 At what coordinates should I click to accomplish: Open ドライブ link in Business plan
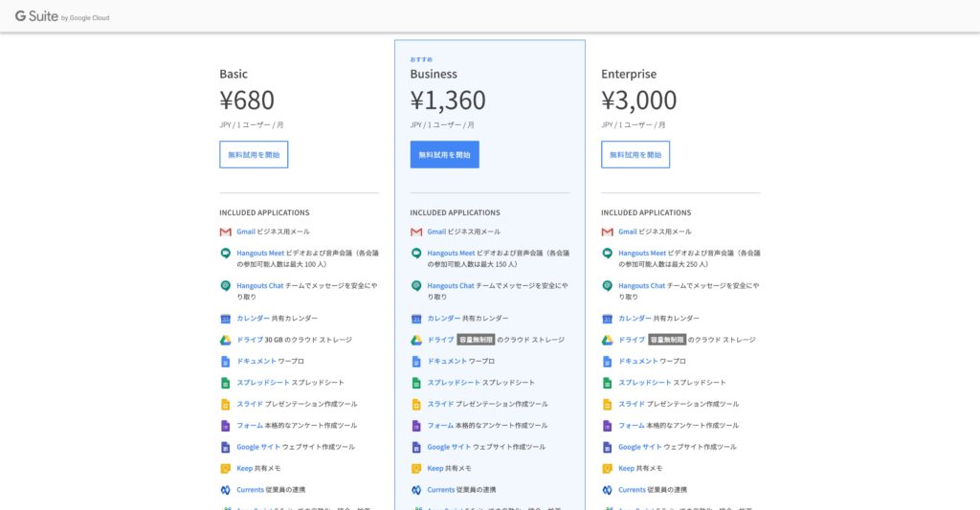point(440,340)
